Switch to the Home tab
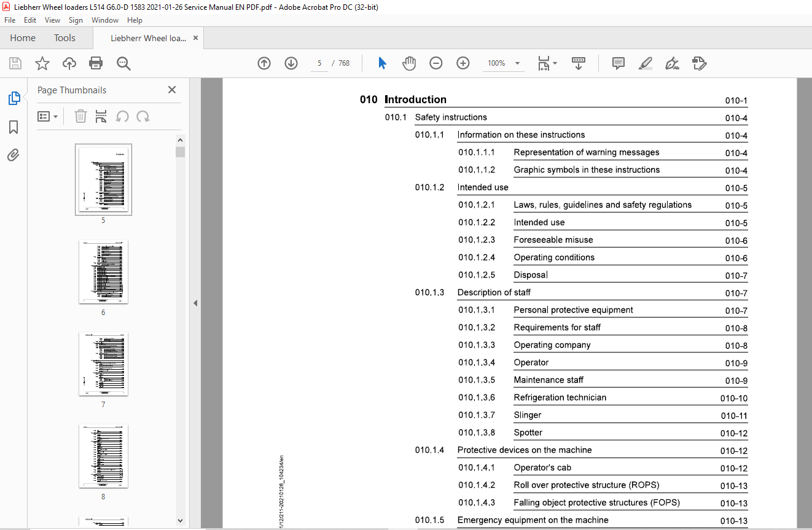Viewport: 812px width, 530px height. coord(23,38)
